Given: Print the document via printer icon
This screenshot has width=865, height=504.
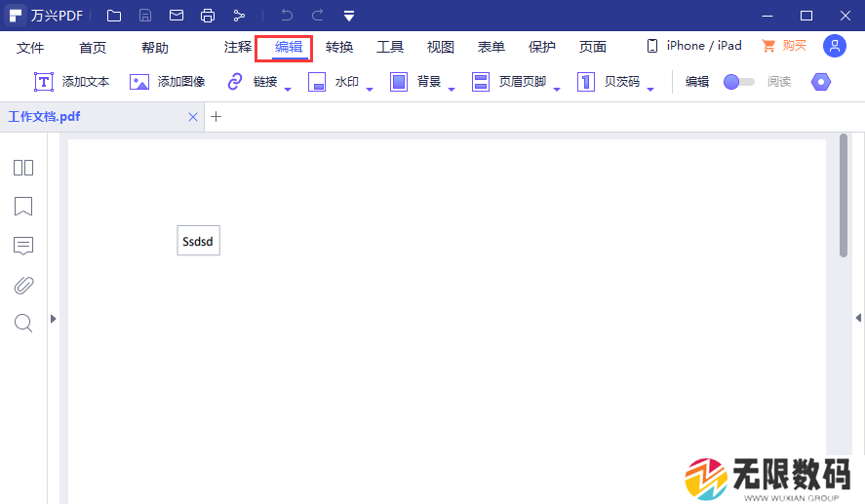Looking at the screenshot, I should pyautogui.click(x=208, y=16).
